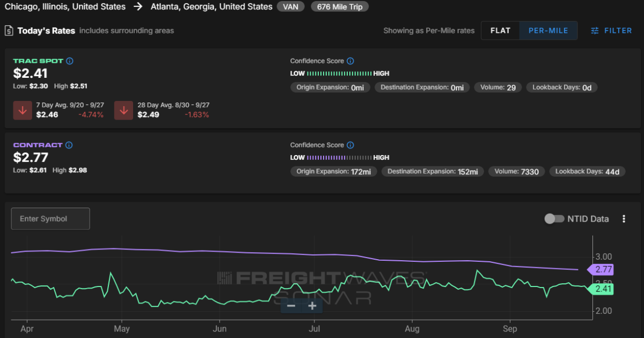Click the info icon next to TRAC SPOT
The height and width of the screenshot is (338, 644).
click(70, 61)
